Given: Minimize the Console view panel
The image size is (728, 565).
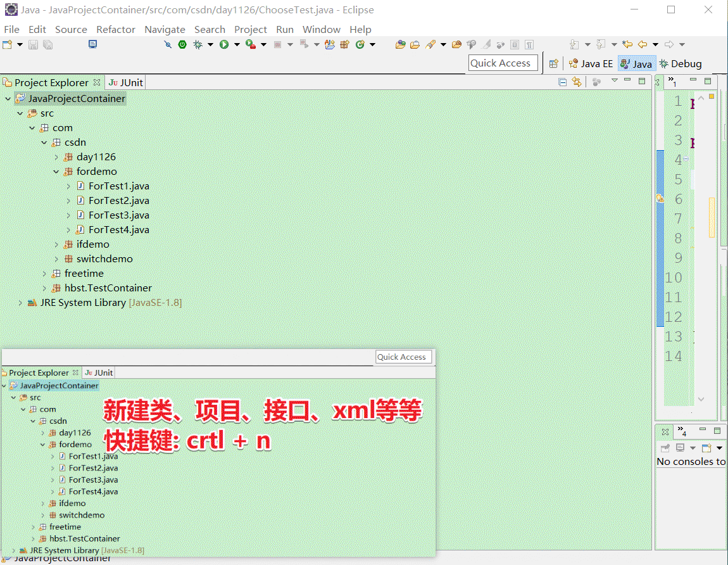Looking at the screenshot, I should point(703,430).
